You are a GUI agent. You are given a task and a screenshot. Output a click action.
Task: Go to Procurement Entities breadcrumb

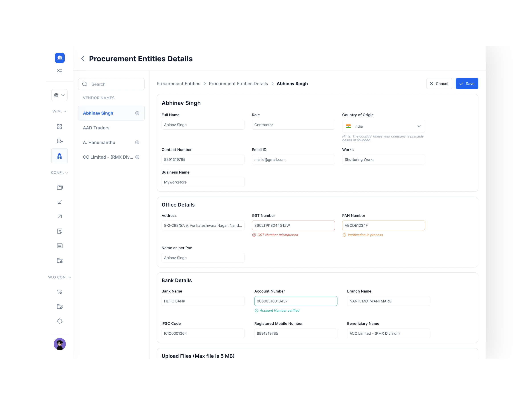[178, 84]
